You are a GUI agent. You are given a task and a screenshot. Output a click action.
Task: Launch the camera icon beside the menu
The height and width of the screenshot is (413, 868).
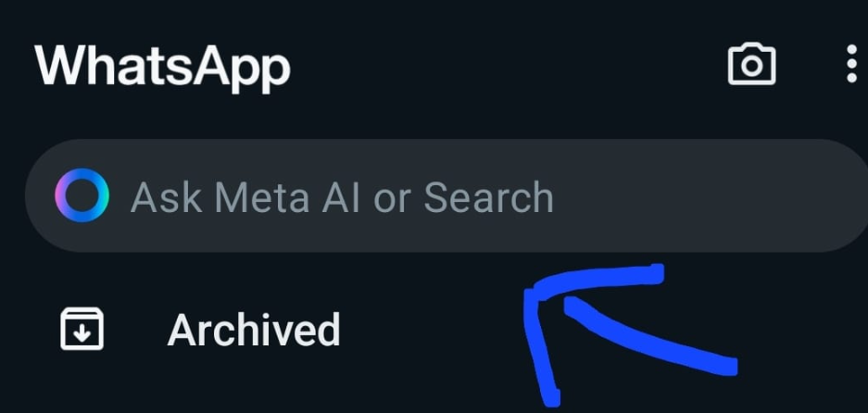click(751, 65)
